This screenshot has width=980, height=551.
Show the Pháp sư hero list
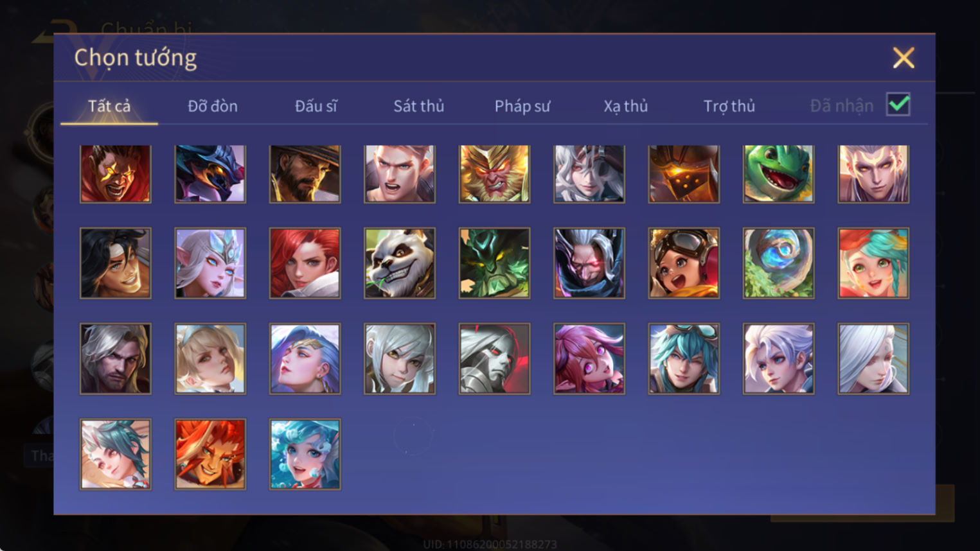[522, 106]
